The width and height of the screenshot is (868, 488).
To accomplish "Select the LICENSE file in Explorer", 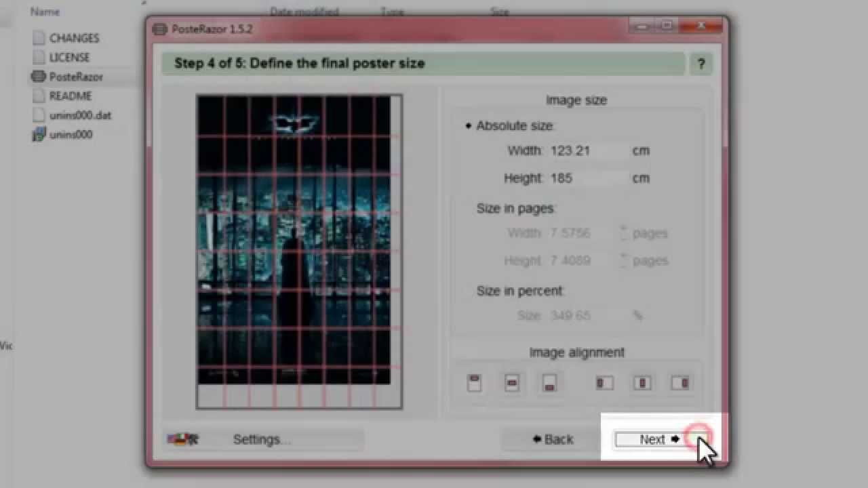I will [62, 58].
